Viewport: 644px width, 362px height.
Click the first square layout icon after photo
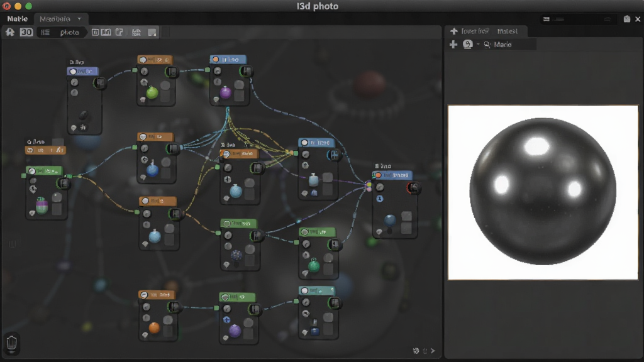(x=95, y=32)
